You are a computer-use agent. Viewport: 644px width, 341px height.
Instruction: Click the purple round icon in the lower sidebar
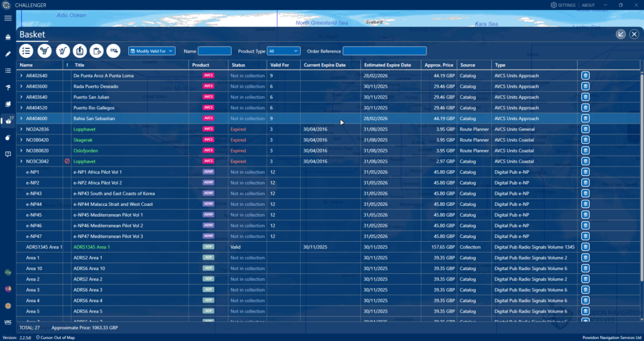tap(8, 289)
